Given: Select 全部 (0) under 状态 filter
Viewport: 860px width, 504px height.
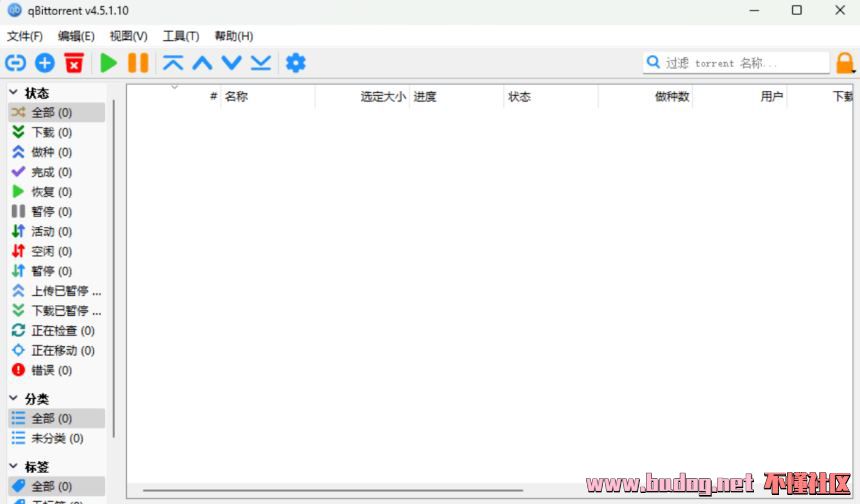Looking at the screenshot, I should pos(56,112).
